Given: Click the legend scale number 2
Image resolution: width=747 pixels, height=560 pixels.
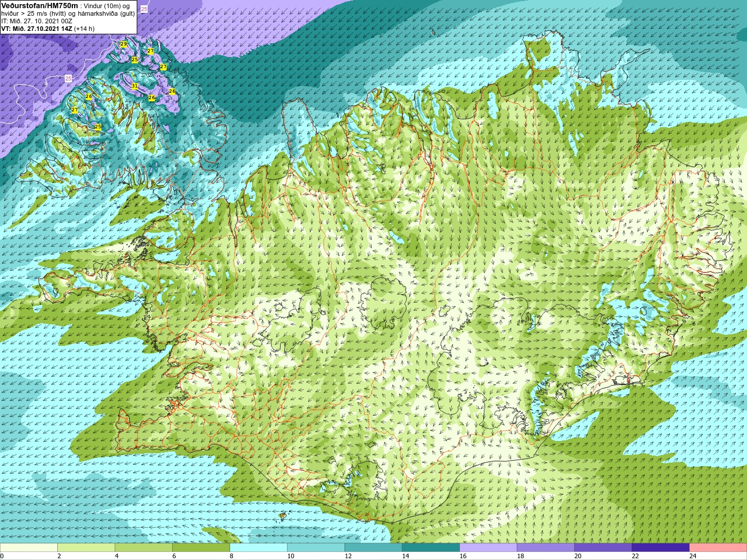Looking at the screenshot, I should (x=59, y=556).
